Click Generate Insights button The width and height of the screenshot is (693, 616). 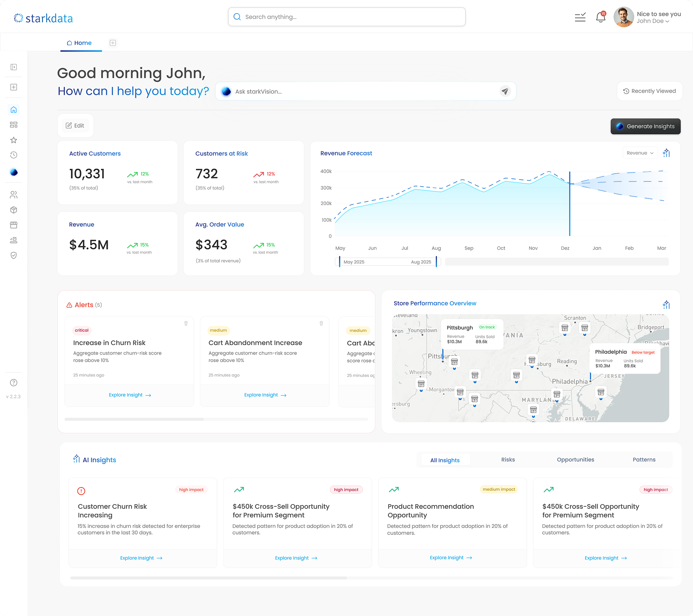click(645, 127)
